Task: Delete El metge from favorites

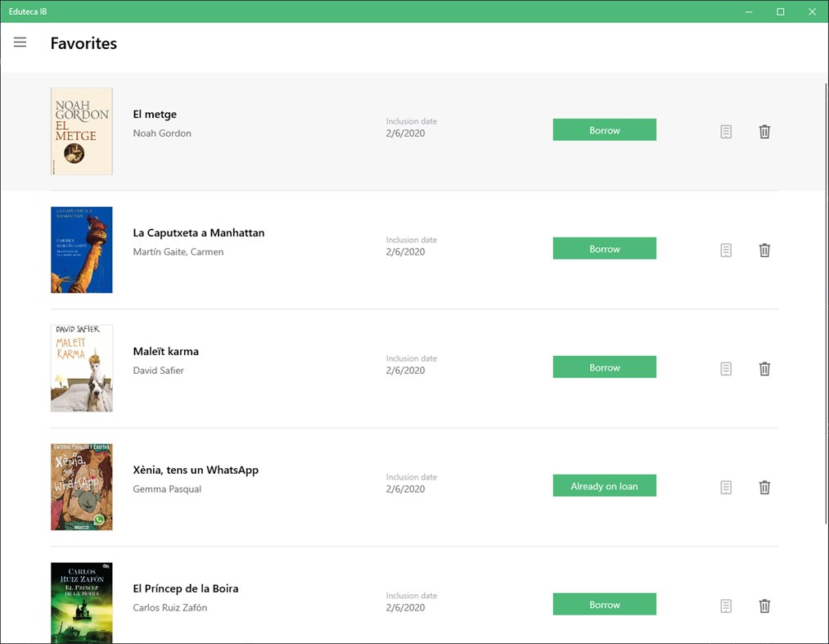Action: 764,131
